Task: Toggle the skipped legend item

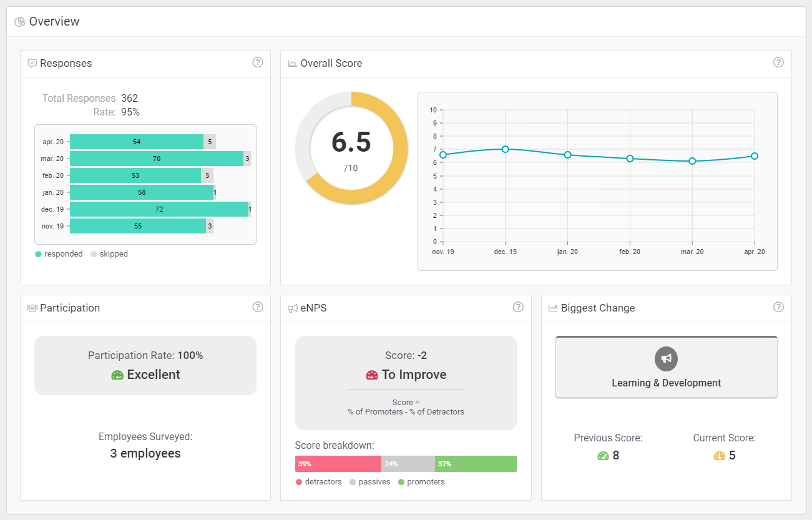Action: click(x=109, y=254)
